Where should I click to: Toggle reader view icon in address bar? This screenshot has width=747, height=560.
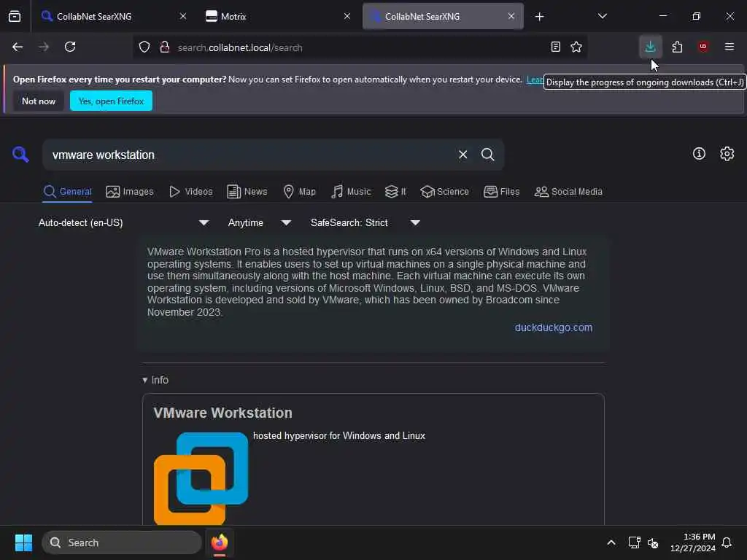555,47
